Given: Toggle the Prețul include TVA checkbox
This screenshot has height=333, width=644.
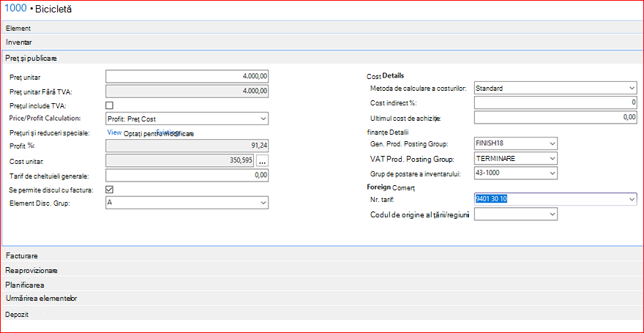Looking at the screenshot, I should click(x=109, y=105).
